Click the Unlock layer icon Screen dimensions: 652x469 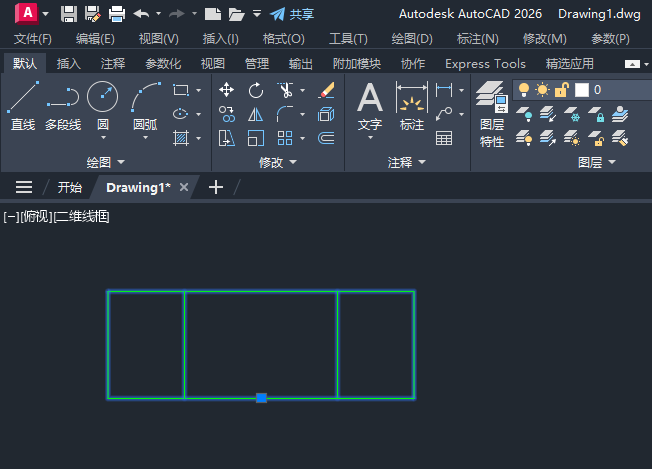pos(596,138)
